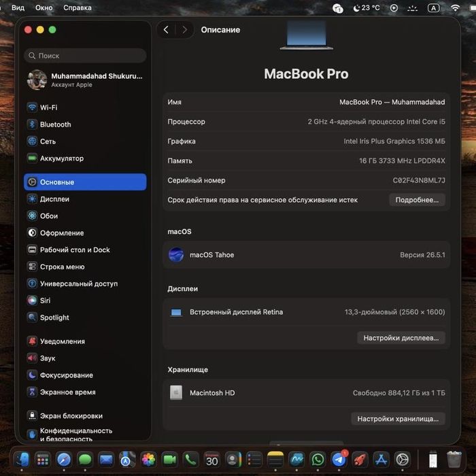
Task: Open Telegram with notification badge
Action: click(339, 459)
